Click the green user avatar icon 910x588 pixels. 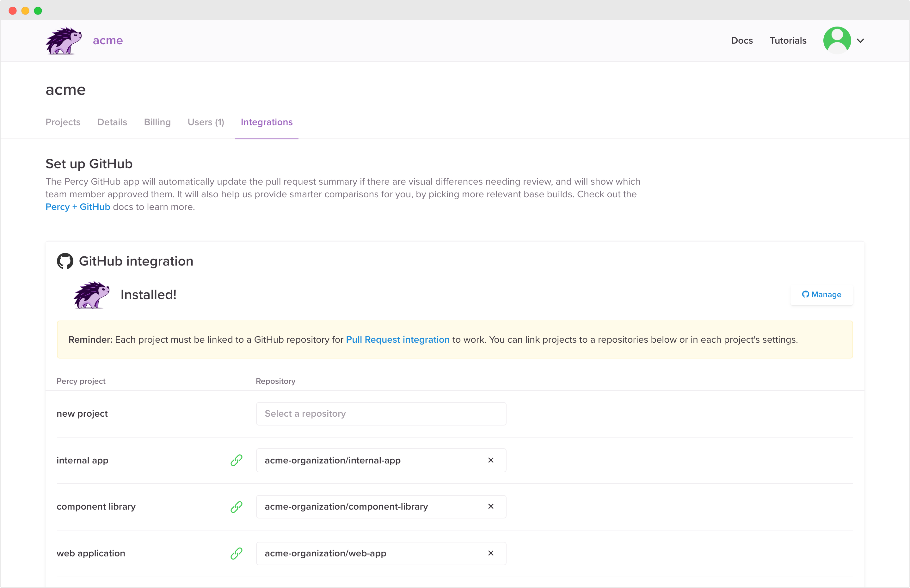tap(837, 40)
